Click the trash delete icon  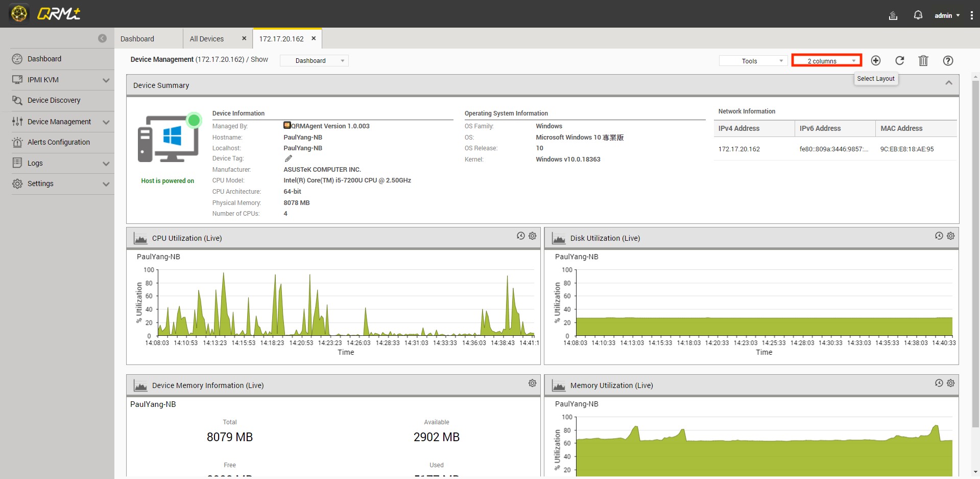(x=923, y=61)
